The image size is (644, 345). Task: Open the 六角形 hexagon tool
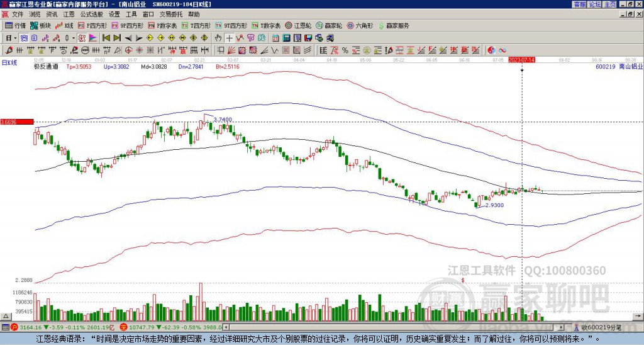pyautogui.click(x=360, y=26)
